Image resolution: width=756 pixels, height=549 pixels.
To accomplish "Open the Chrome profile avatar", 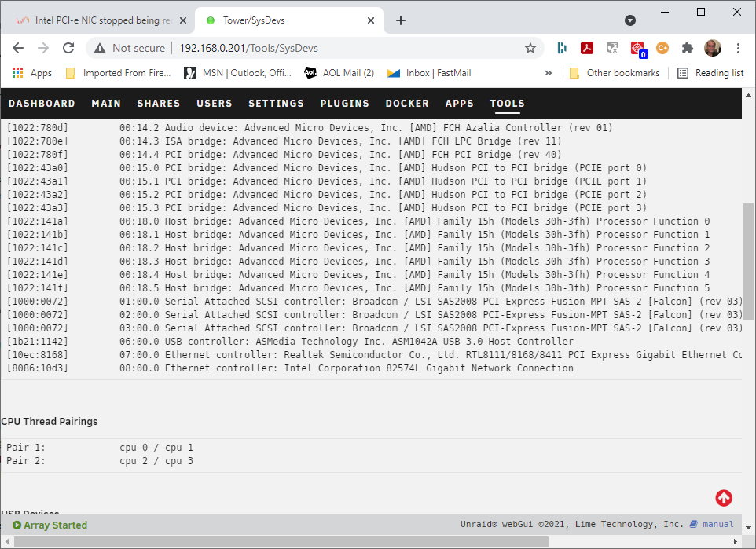I will click(x=713, y=48).
